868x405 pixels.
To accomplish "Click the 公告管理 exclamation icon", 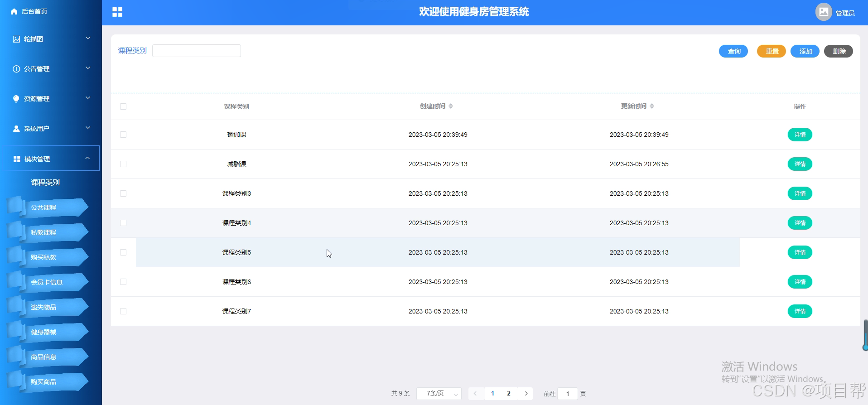I will [x=16, y=69].
